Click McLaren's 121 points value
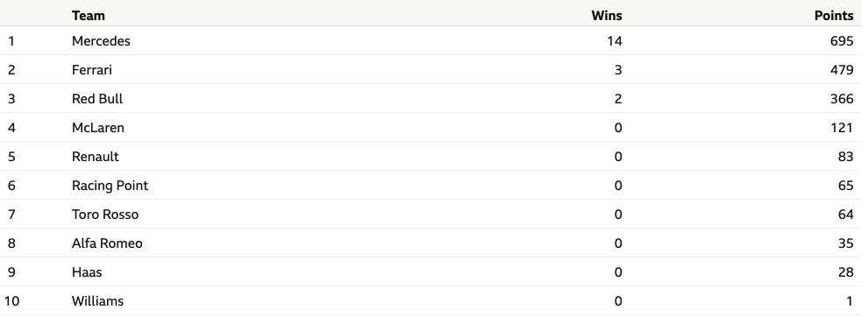The width and height of the screenshot is (868, 317). pyautogui.click(x=842, y=128)
